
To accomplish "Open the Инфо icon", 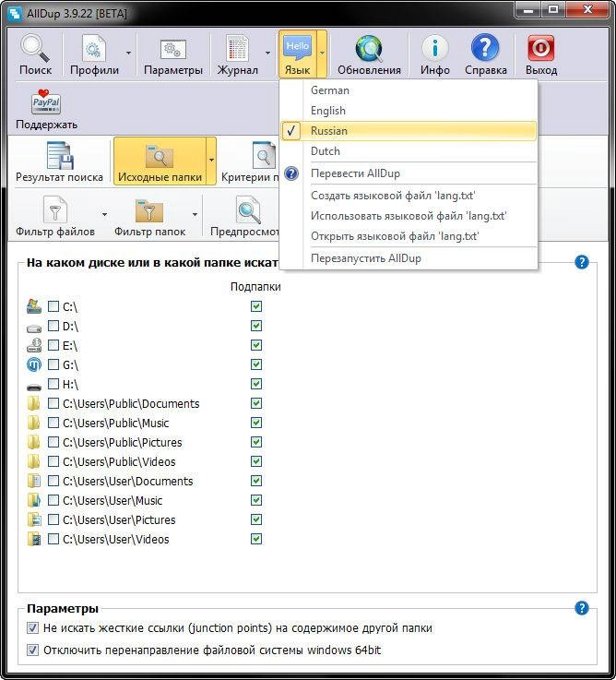I will (x=435, y=48).
